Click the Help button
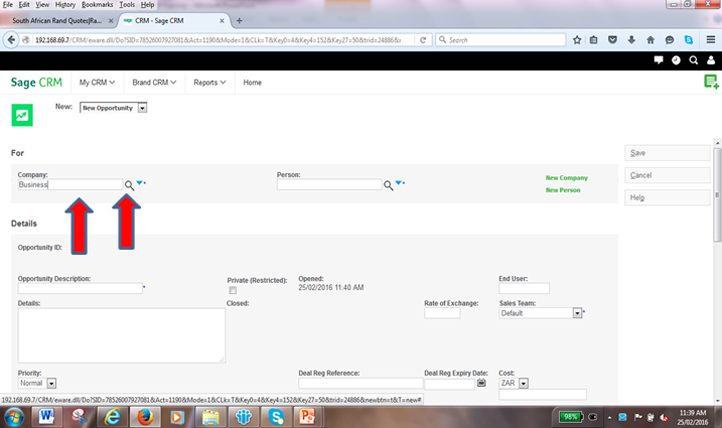 [667, 197]
